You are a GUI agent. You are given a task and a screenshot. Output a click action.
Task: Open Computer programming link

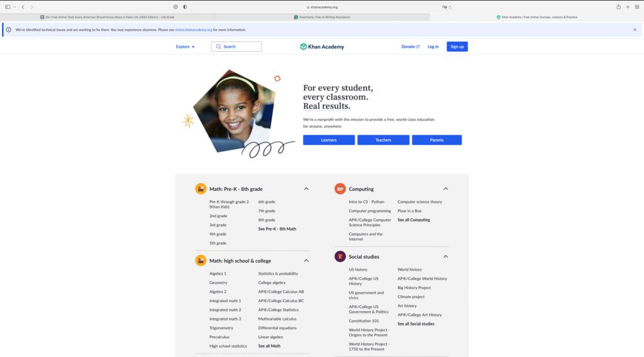[370, 211]
